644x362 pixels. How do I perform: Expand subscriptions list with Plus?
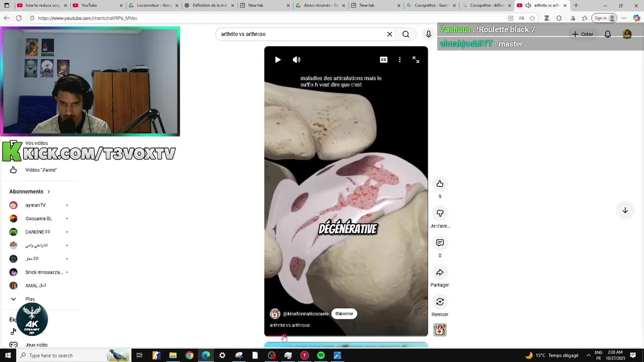(30, 299)
